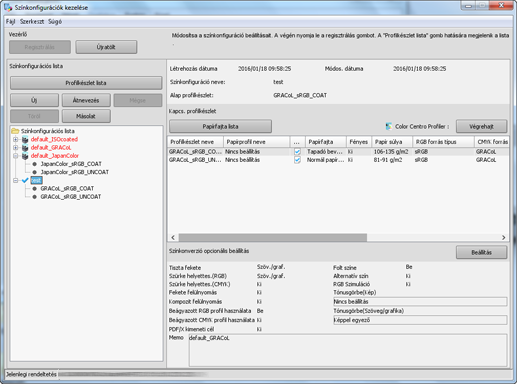Viewport: 517px width, 384px height.
Task: Click bullet icon of GRACoL_sRGB_COAT in the tree
Action: pyautogui.click(x=34, y=188)
